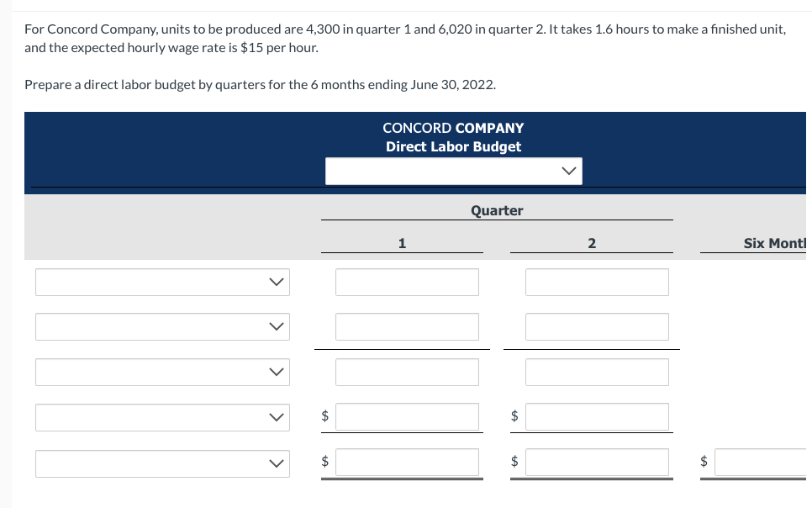The image size is (812, 508).
Task: Select the first row Quarter 2 input field
Action: click(597, 282)
